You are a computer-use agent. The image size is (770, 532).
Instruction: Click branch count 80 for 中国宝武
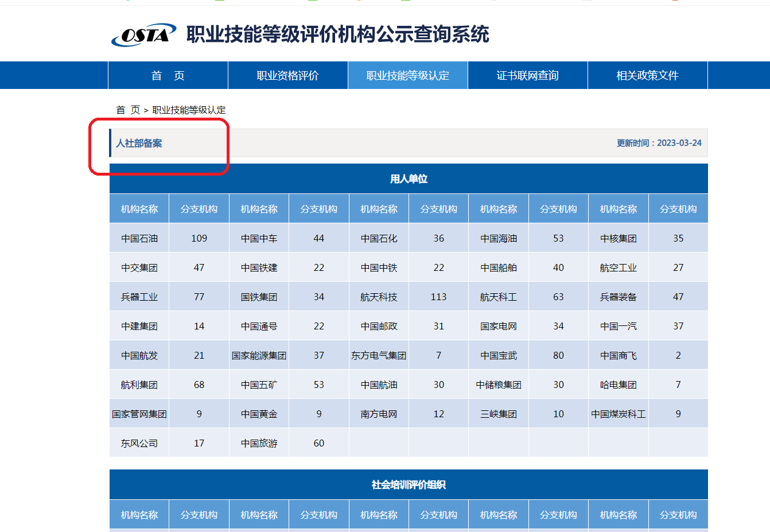click(559, 355)
